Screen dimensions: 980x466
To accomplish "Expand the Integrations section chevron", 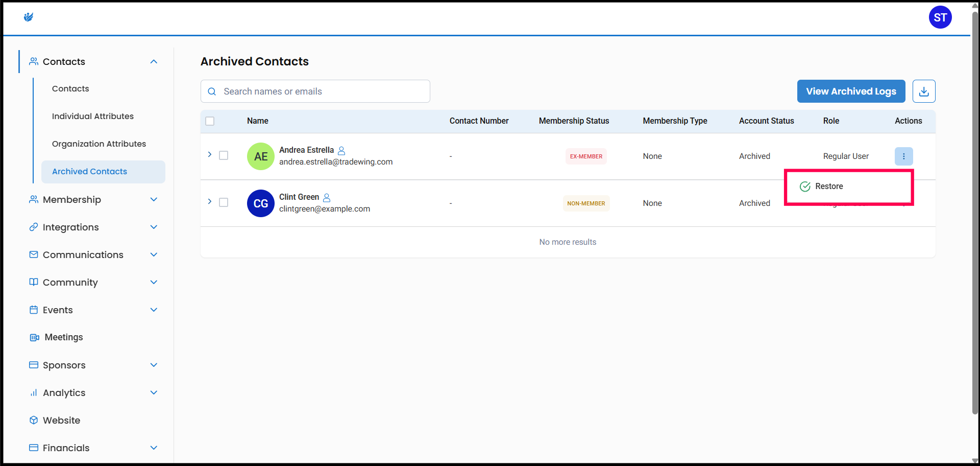I will point(154,227).
